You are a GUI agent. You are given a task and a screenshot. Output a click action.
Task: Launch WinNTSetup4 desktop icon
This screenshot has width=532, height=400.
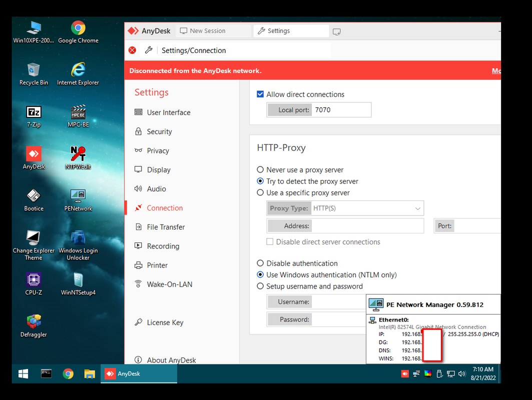tap(78, 284)
